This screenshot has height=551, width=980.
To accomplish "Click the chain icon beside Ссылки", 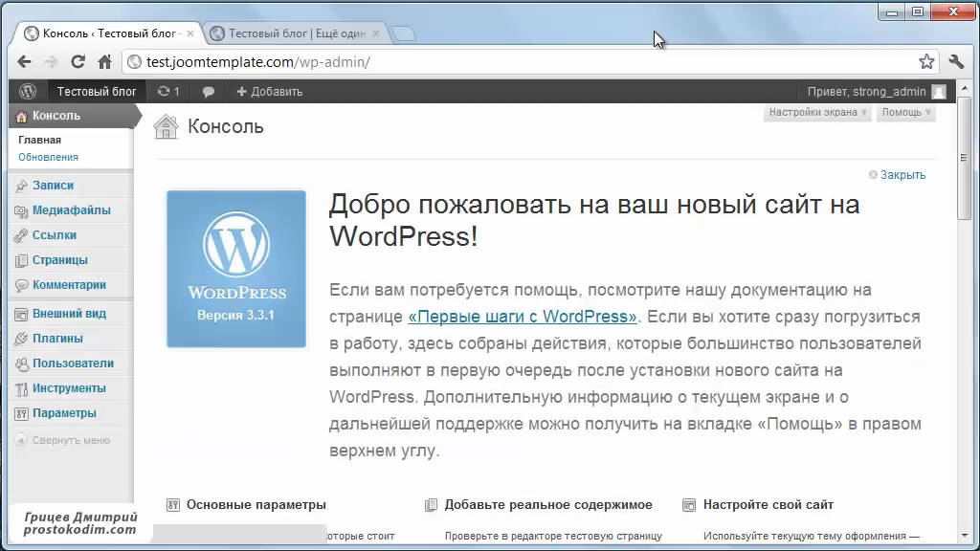I will click(x=21, y=235).
